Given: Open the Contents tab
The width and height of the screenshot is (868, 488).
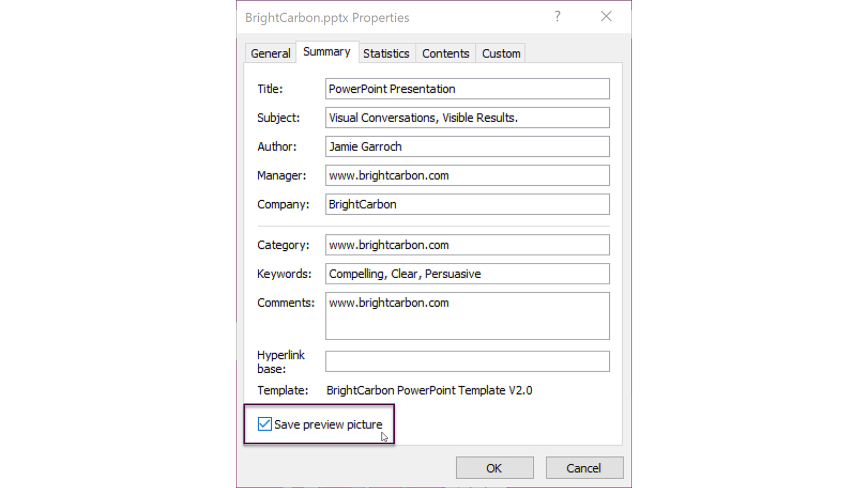Looking at the screenshot, I should 445,54.
